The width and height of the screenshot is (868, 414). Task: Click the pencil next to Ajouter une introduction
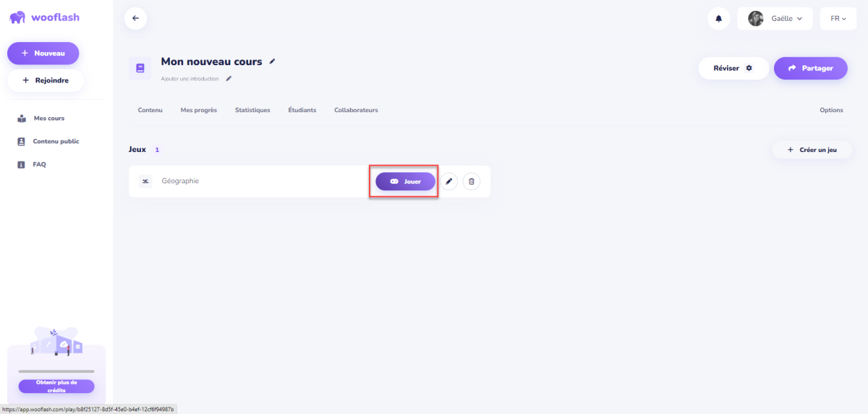pos(229,78)
